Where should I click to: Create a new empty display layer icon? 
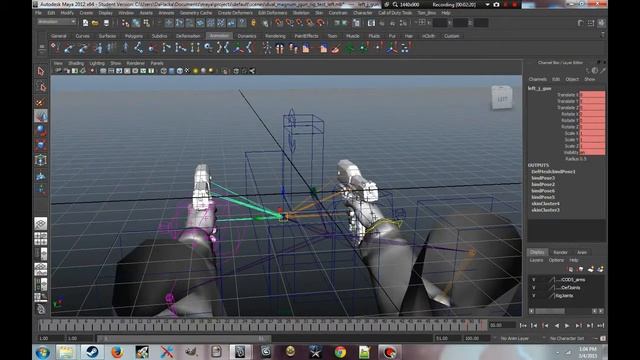(591, 269)
